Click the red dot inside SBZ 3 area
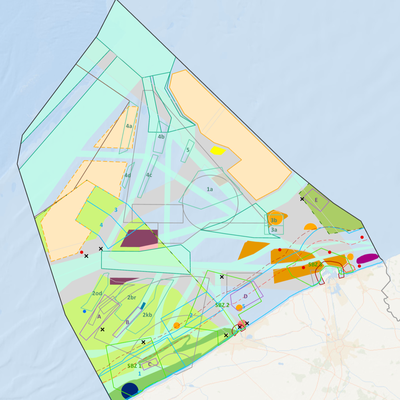 click(x=303, y=267)
